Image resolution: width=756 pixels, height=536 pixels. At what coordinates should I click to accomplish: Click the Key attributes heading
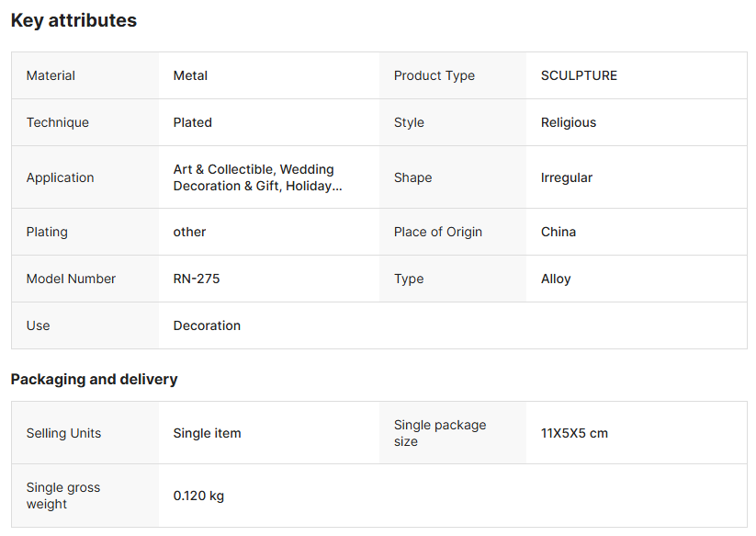73,20
